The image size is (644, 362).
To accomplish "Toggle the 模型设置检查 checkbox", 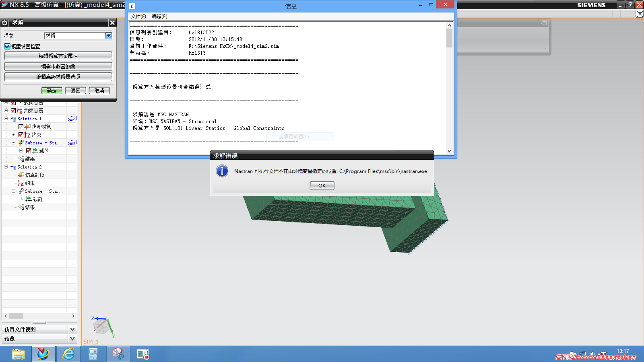I will [7, 46].
